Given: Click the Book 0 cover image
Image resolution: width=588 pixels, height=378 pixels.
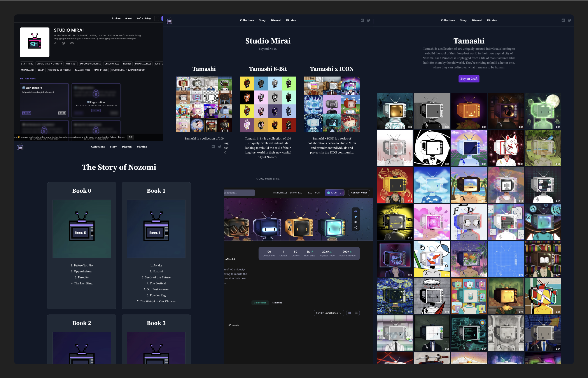Looking at the screenshot, I should click(82, 228).
